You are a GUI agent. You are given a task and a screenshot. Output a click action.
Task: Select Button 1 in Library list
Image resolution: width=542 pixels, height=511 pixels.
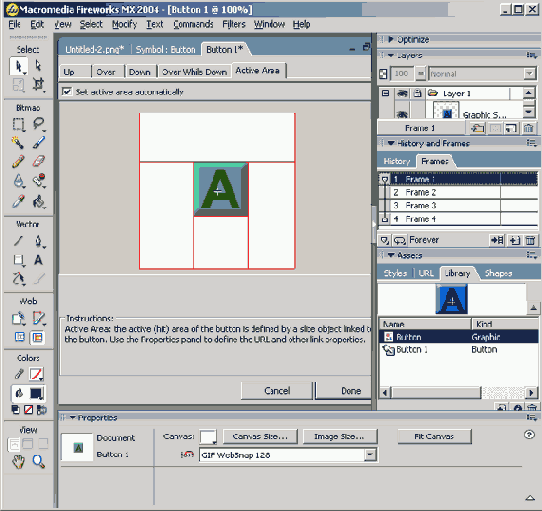[458, 350]
